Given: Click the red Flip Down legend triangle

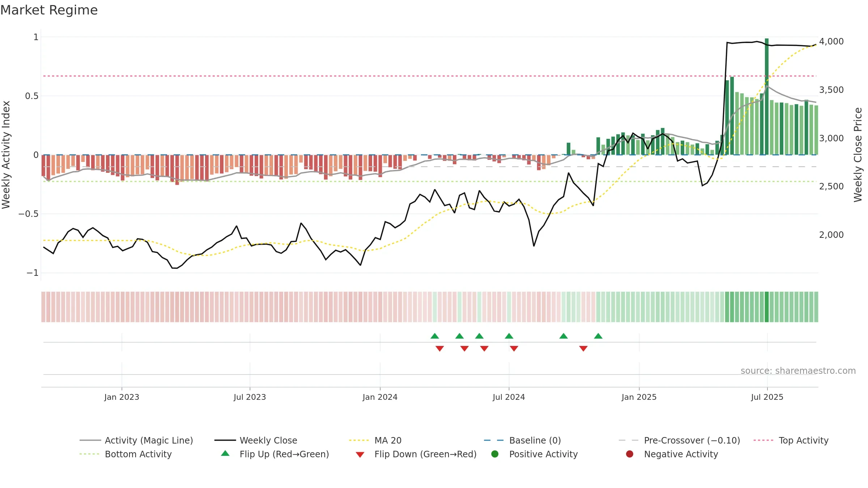Looking at the screenshot, I should (x=360, y=455).
